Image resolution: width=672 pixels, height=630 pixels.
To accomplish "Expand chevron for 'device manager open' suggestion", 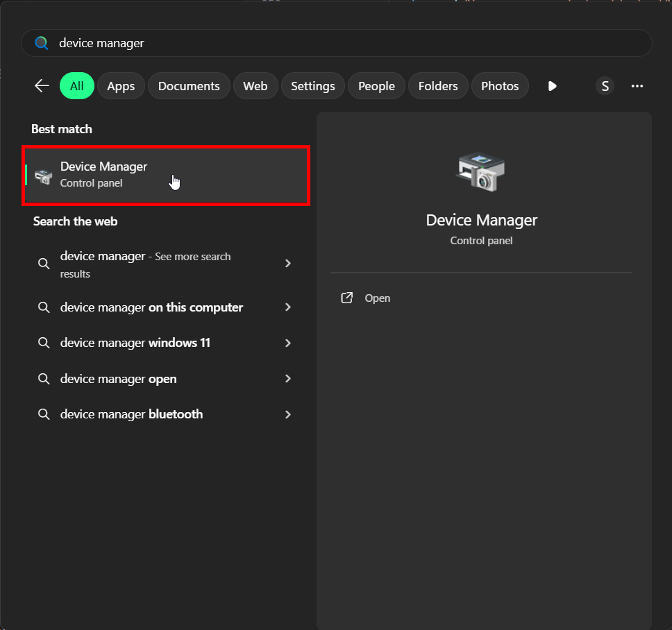I will (288, 379).
